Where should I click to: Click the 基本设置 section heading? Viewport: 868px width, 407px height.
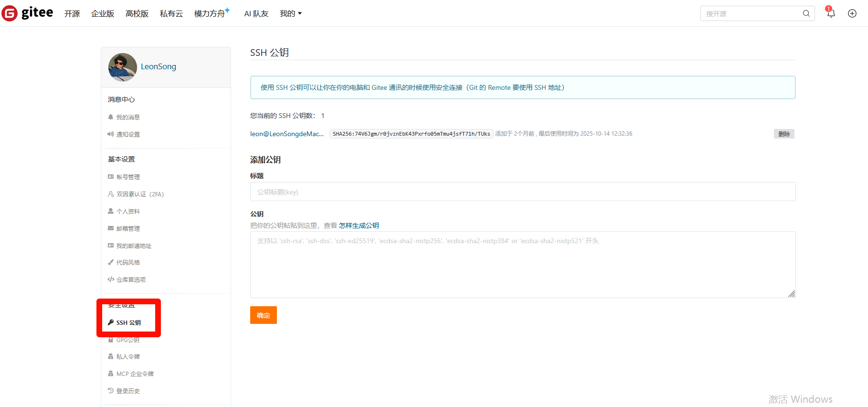coord(121,159)
